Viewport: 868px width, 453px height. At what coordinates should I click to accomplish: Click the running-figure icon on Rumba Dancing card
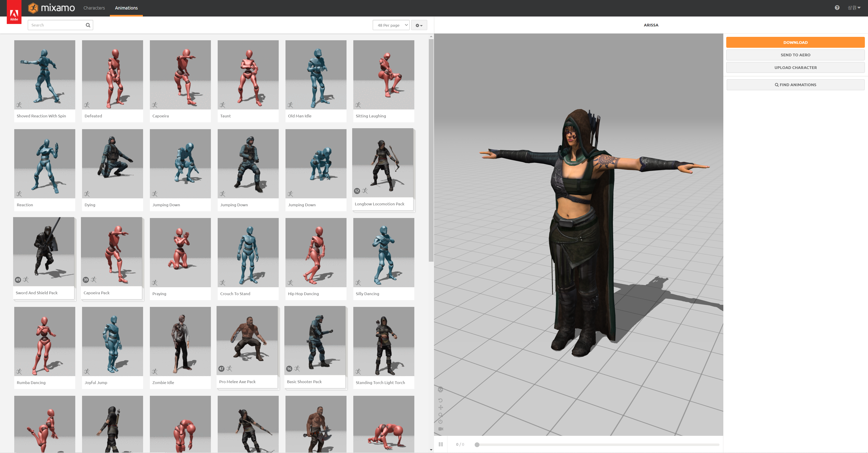click(19, 371)
